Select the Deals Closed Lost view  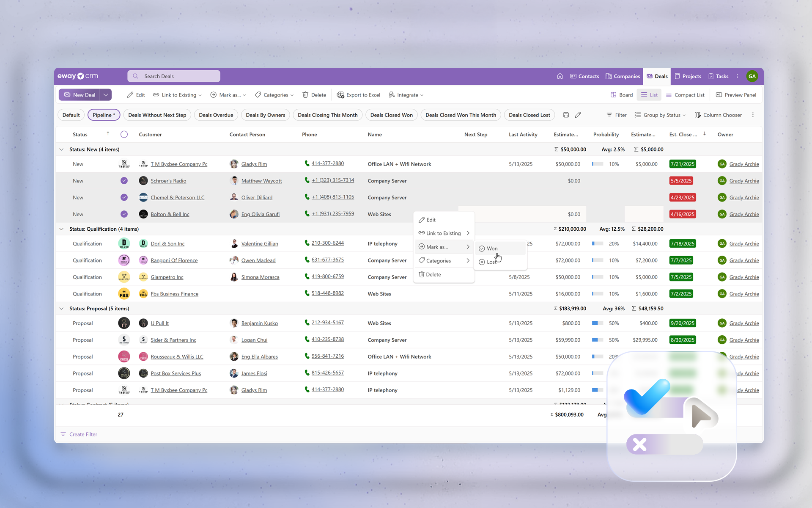tap(529, 115)
